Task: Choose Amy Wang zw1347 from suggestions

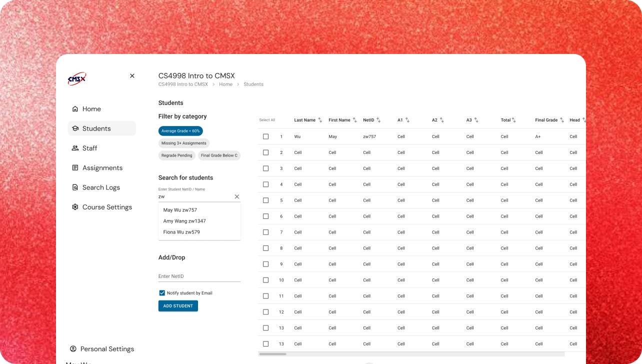Action: click(184, 221)
